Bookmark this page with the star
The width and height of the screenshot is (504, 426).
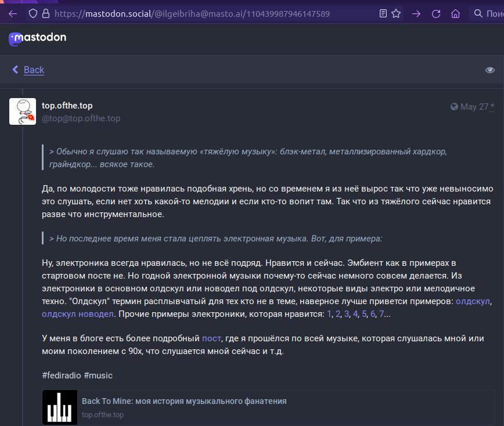[x=396, y=14]
